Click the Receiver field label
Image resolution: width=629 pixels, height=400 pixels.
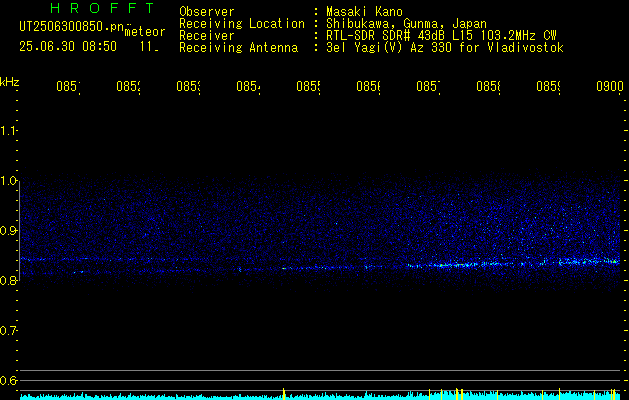[x=207, y=36]
